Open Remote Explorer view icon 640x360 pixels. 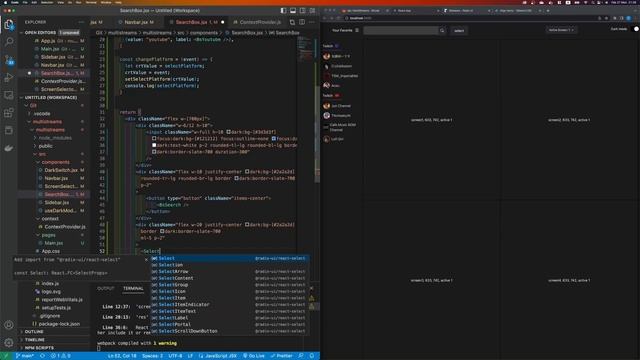9,95
